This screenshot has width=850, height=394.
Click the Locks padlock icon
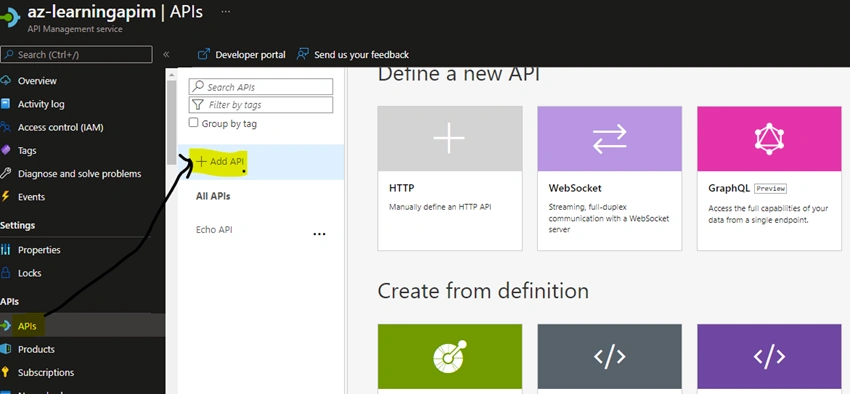pyautogui.click(x=5, y=273)
